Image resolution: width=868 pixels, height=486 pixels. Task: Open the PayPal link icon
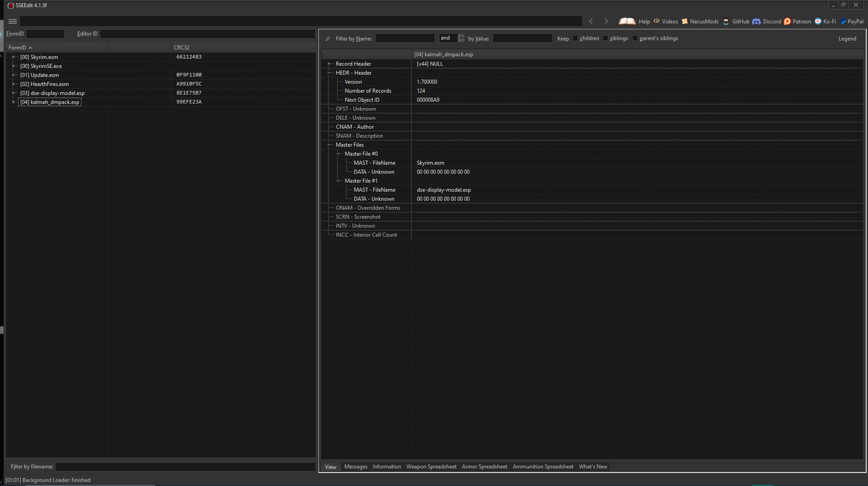tap(844, 21)
